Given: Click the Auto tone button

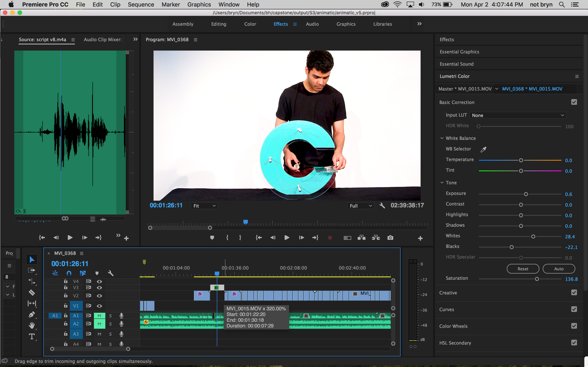Looking at the screenshot, I should click(559, 269).
